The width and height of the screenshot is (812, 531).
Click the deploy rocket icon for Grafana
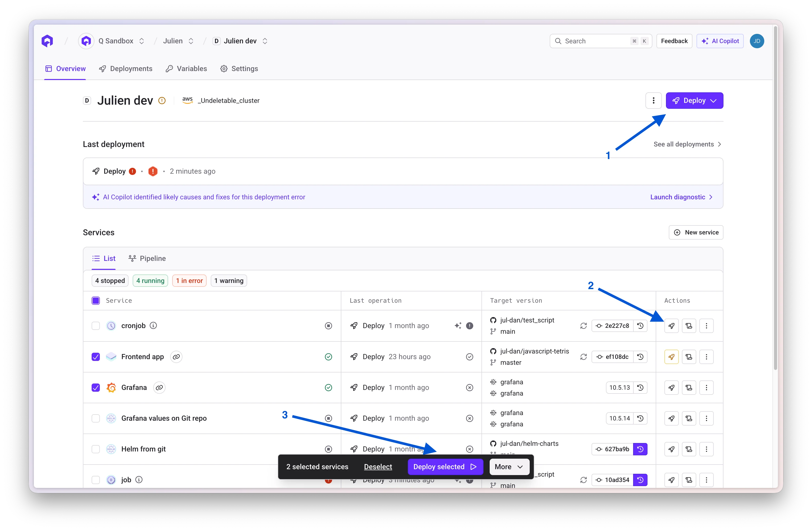point(671,387)
